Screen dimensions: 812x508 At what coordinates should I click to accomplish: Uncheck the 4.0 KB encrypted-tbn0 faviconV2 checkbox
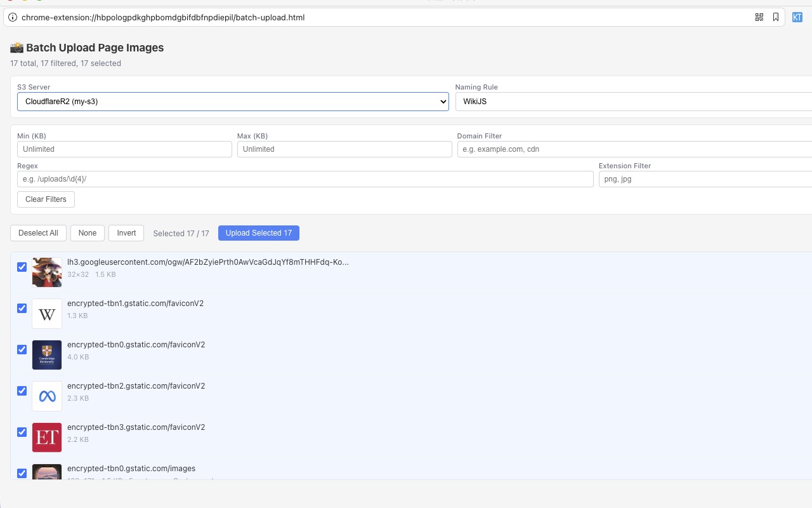tap(22, 349)
